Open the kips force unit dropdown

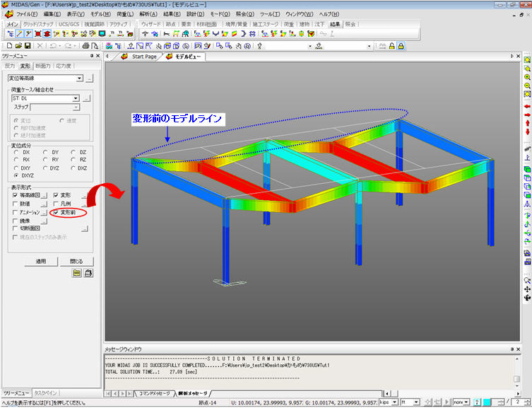pyautogui.click(x=395, y=402)
